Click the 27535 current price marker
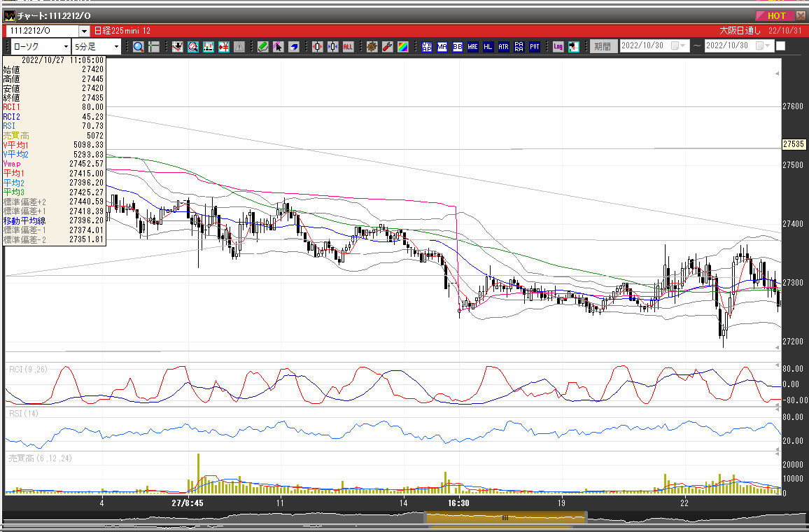The width and height of the screenshot is (809, 532). (794, 144)
